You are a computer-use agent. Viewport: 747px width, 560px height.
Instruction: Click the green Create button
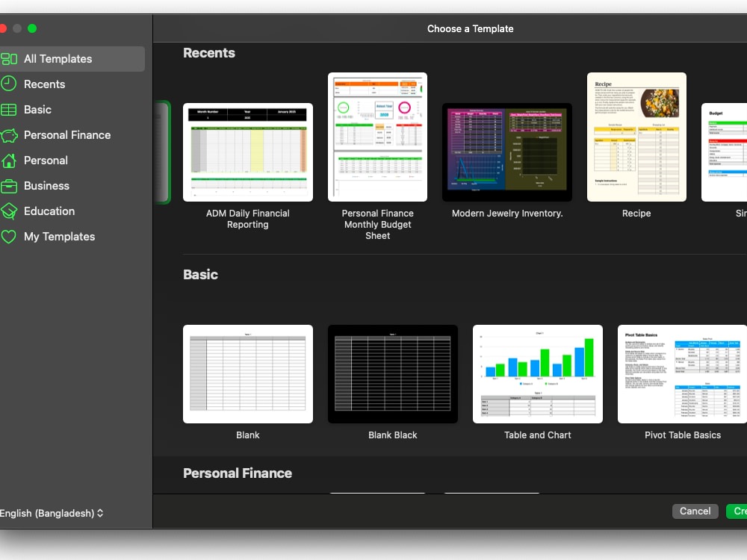tap(737, 511)
